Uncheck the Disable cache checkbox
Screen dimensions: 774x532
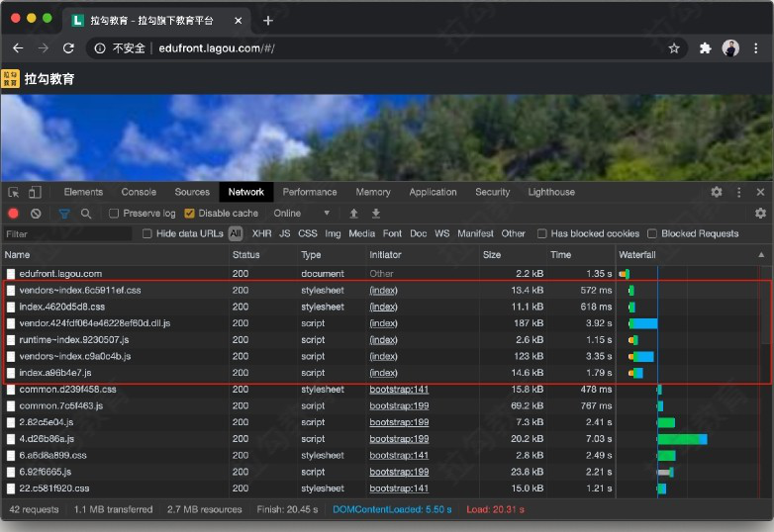tap(190, 214)
